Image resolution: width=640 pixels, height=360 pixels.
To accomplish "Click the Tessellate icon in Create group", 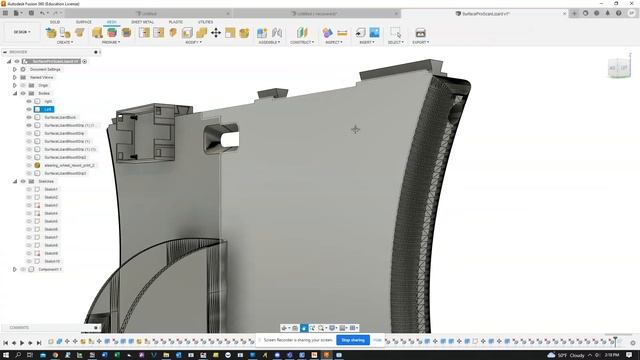I will tap(65, 33).
